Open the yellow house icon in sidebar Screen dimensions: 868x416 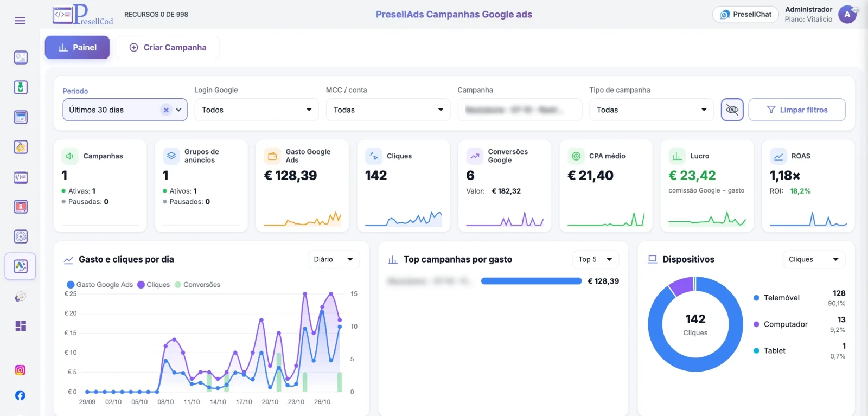click(x=21, y=147)
